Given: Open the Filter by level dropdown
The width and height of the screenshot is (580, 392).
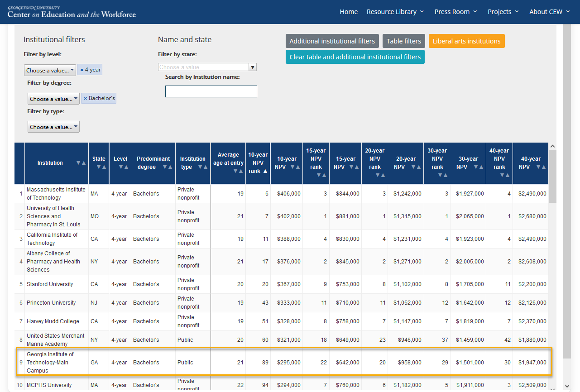Looking at the screenshot, I should tap(50, 70).
